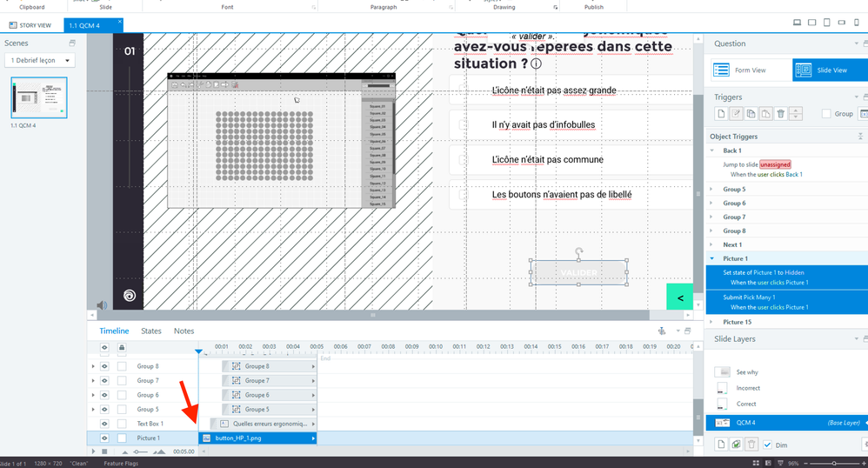Copy the selected trigger
The height and width of the screenshot is (468, 868).
tap(751, 114)
